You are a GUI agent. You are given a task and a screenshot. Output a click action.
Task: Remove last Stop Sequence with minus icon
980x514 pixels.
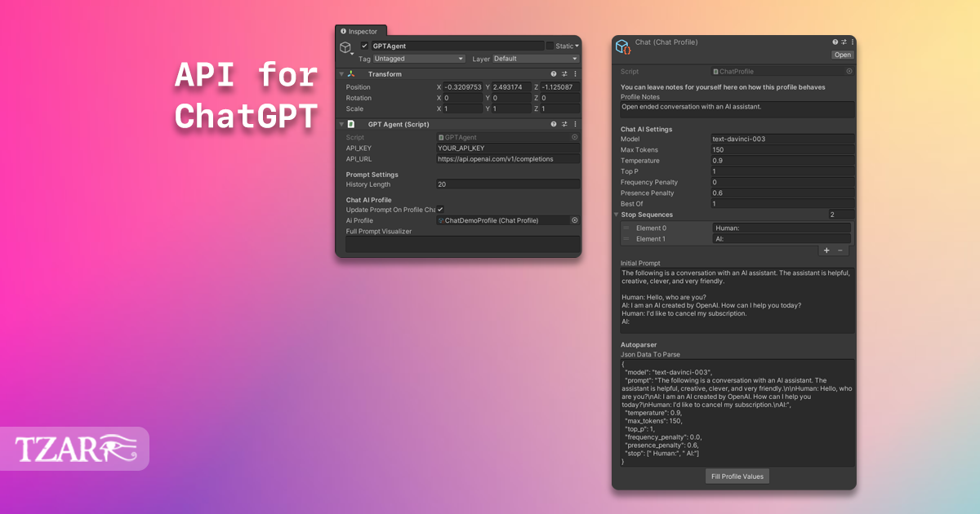(840, 250)
